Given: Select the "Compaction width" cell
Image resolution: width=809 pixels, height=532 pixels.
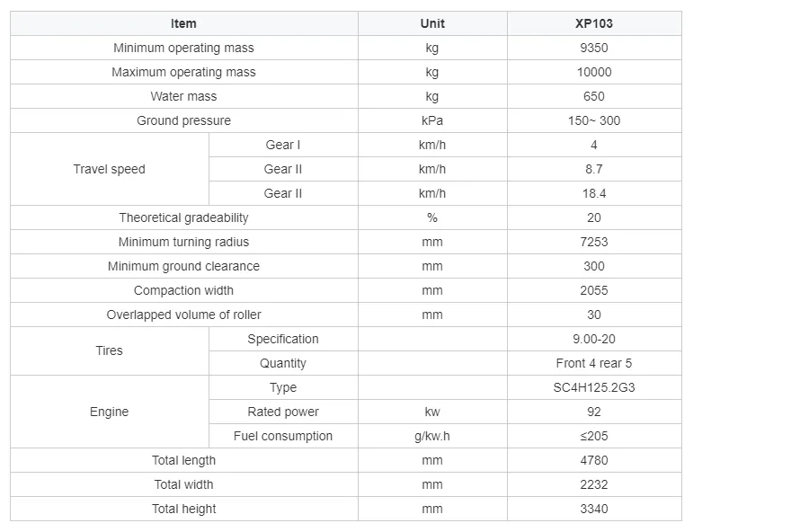Looking at the screenshot, I should (x=183, y=290).
